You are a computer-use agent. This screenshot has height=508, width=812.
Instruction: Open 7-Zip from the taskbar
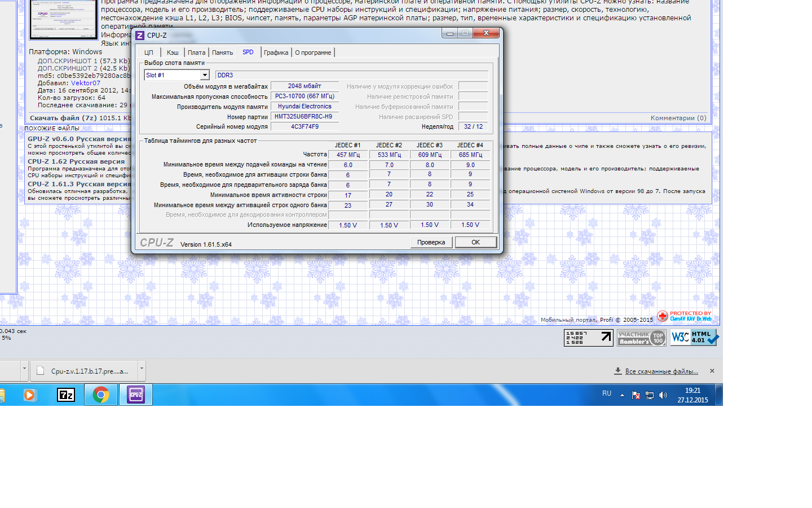point(66,395)
